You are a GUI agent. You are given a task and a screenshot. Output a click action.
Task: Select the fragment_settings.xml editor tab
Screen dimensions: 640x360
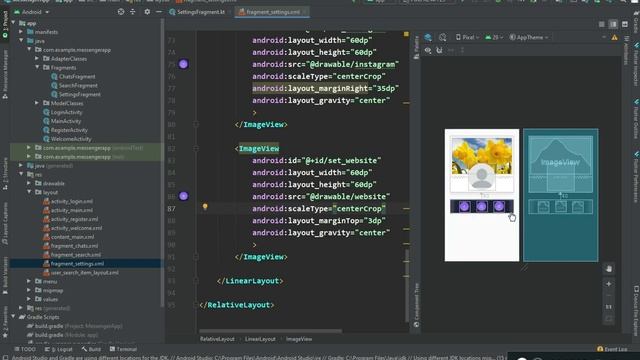272,12
